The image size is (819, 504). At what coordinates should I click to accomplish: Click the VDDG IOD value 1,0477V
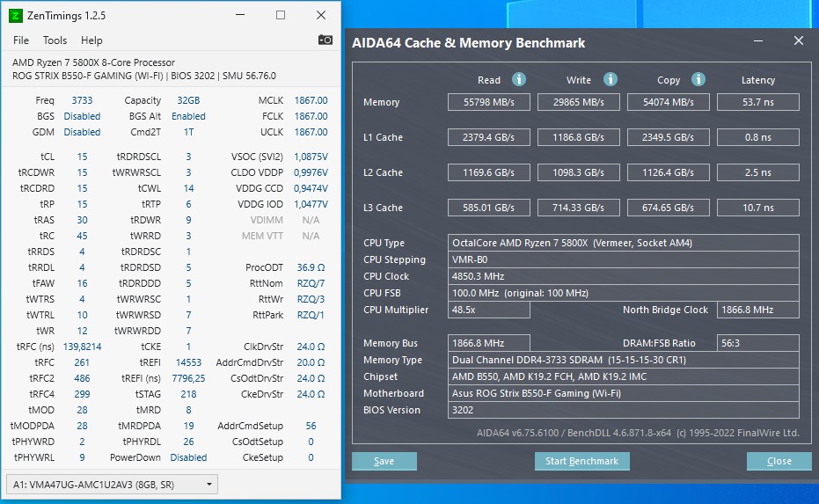click(x=311, y=204)
